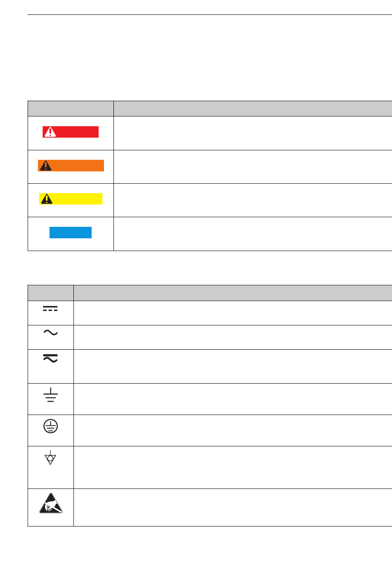Pick the yellow banner color block
392x569 pixels.
pyautogui.click(x=71, y=199)
